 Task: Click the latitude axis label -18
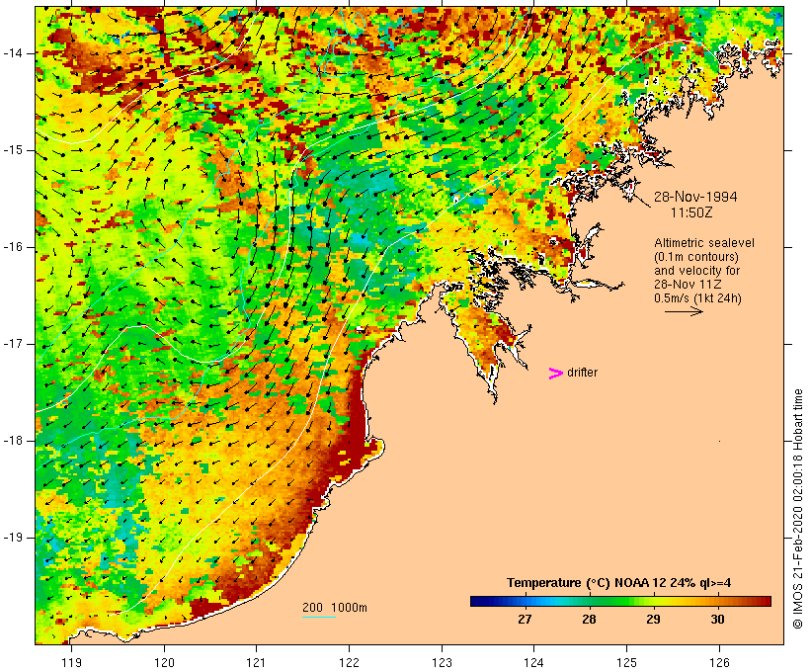pyautogui.click(x=13, y=441)
